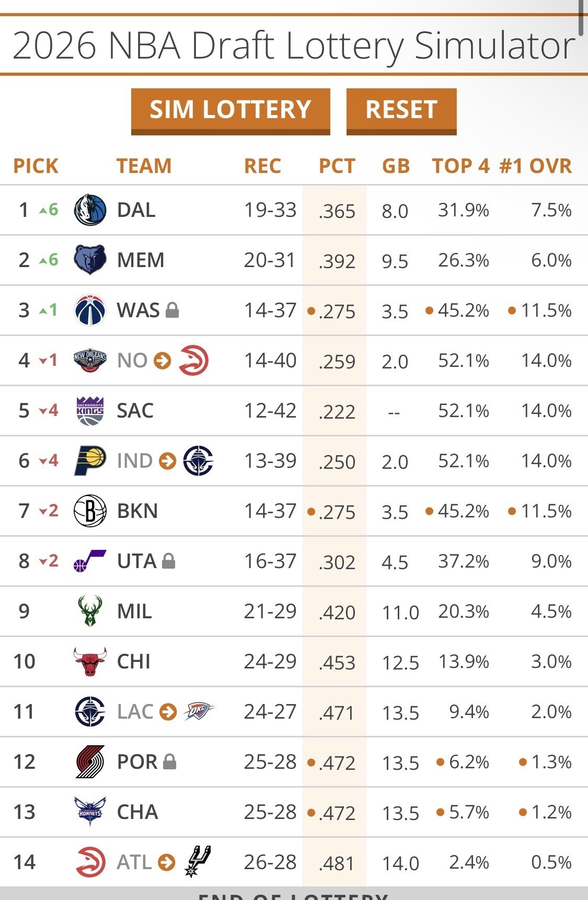Click the #1 OVR column header
Image resolution: width=588 pixels, height=900 pixels.
[x=536, y=166]
